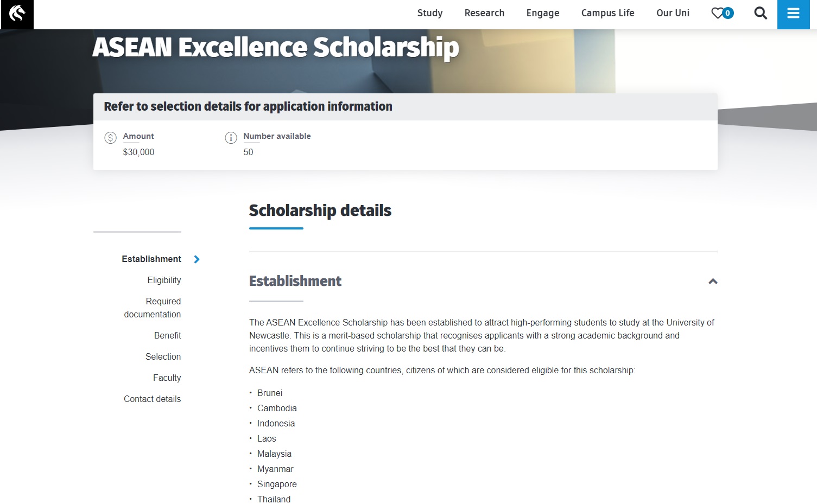Go to Required documentation section
Image resolution: width=817 pixels, height=504 pixels.
153,308
